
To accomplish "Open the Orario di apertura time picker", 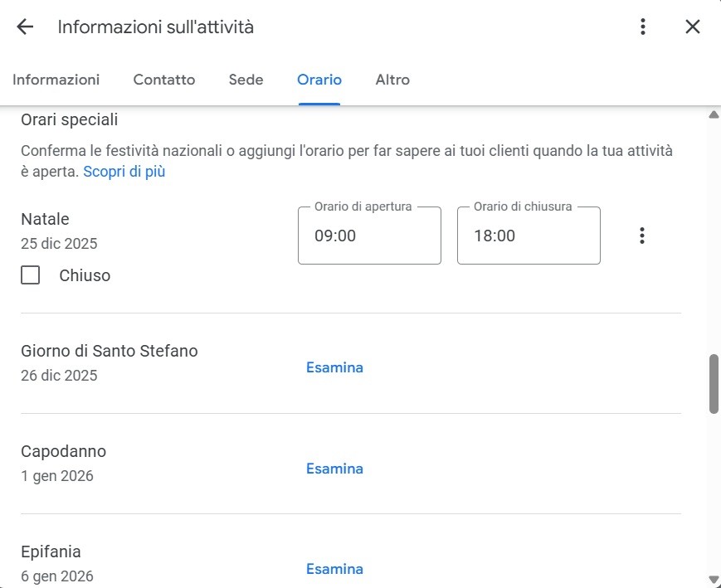I will (x=368, y=235).
